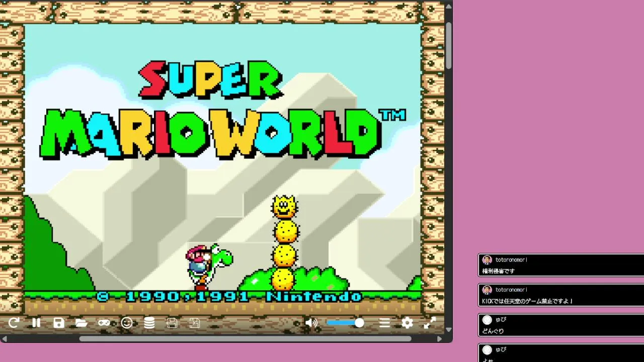The image size is (644, 362).
Task: Click the yellow Pokey cactus enemy
Action: pos(285,243)
